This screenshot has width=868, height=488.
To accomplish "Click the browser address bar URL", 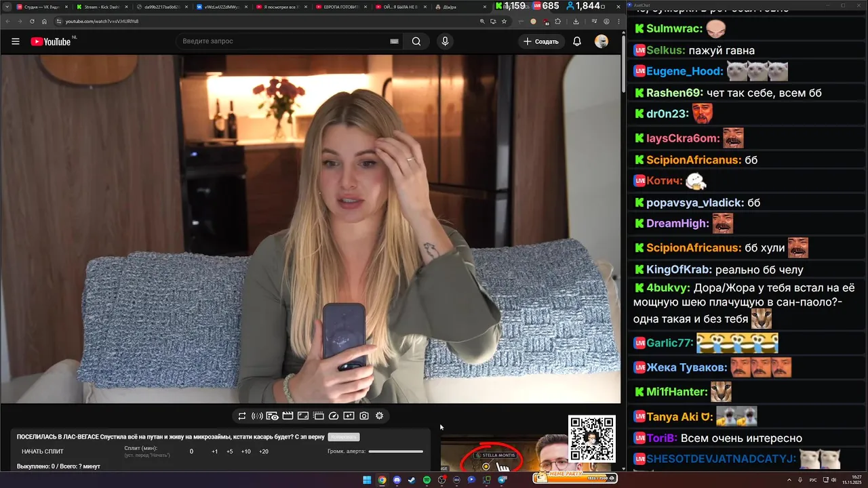I will pyautogui.click(x=102, y=21).
